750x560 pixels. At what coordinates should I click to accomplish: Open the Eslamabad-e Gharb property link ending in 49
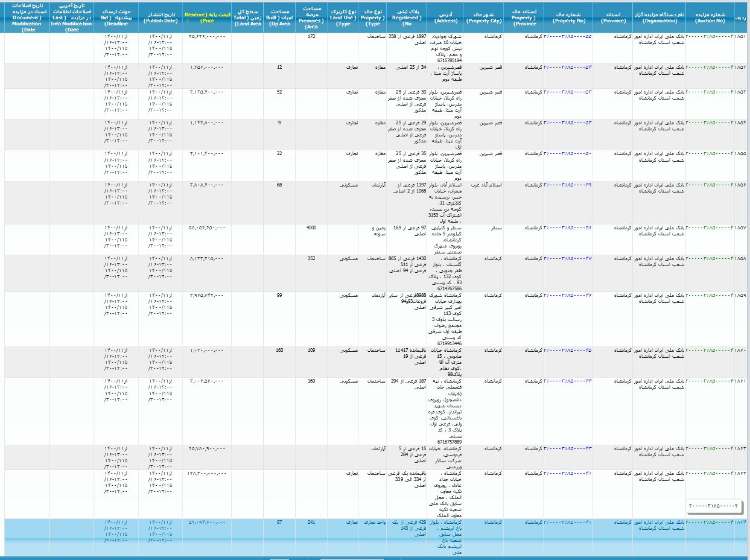tap(567, 185)
